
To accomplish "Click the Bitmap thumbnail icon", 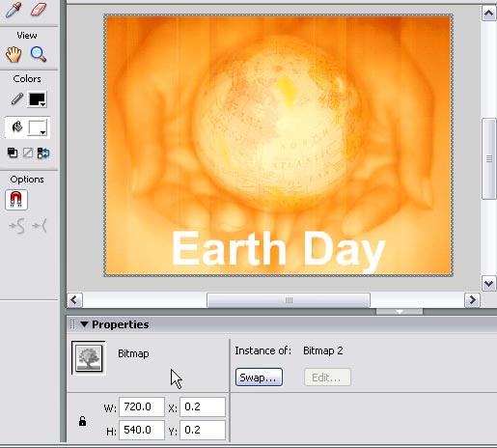I will [x=89, y=357].
